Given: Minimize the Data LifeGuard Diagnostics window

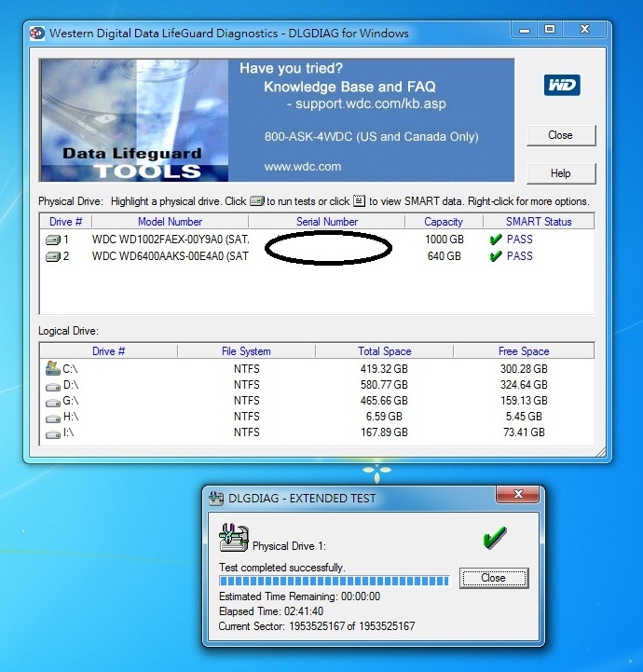Looking at the screenshot, I should [525, 30].
